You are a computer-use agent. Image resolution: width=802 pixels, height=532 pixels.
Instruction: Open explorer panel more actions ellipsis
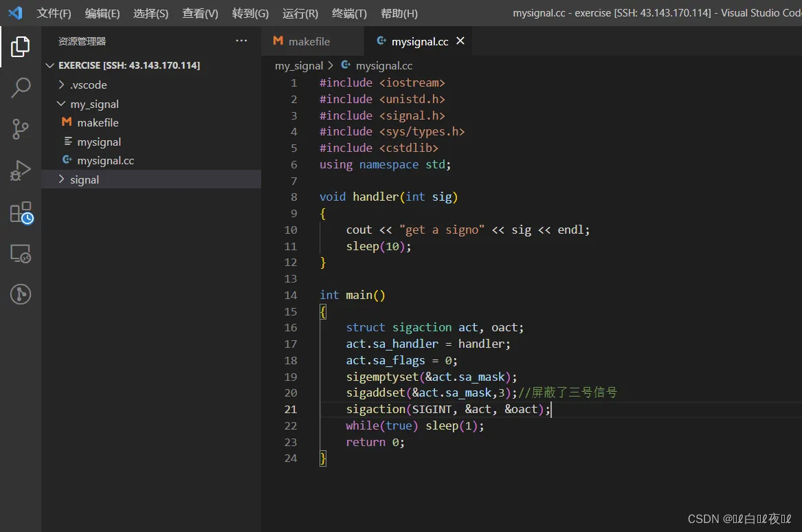[x=241, y=41]
